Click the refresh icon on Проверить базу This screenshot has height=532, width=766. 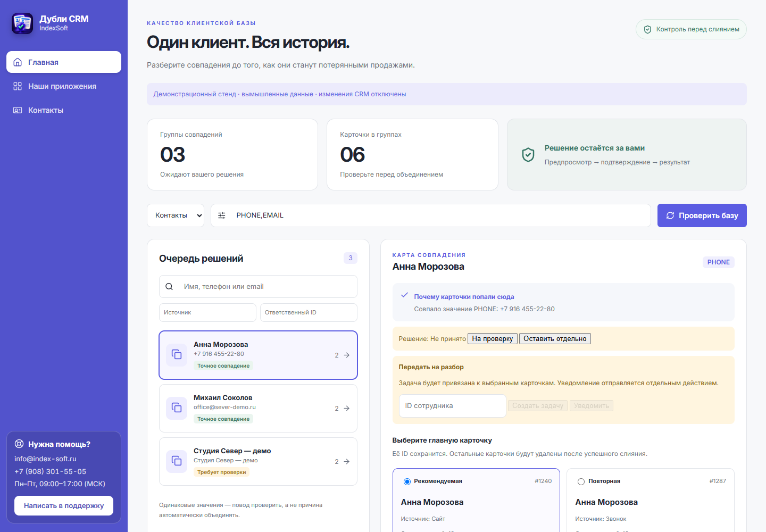670,215
